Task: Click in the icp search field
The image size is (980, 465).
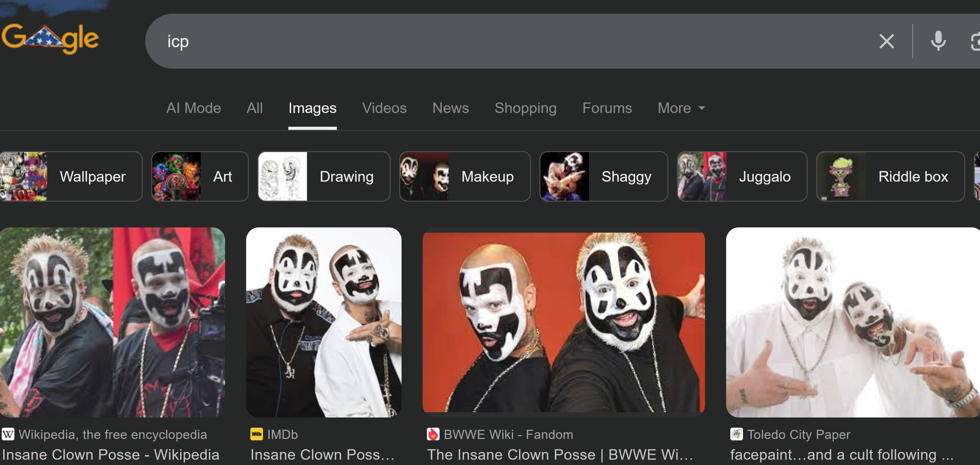Action: (x=494, y=41)
